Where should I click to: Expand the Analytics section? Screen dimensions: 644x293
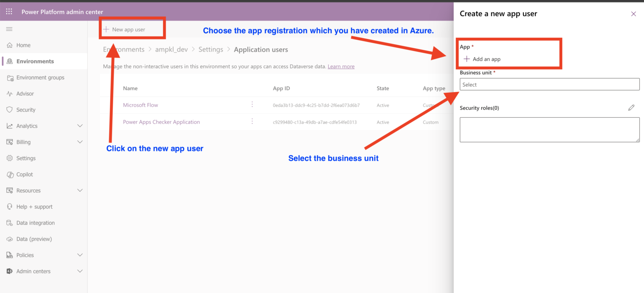[x=80, y=126]
